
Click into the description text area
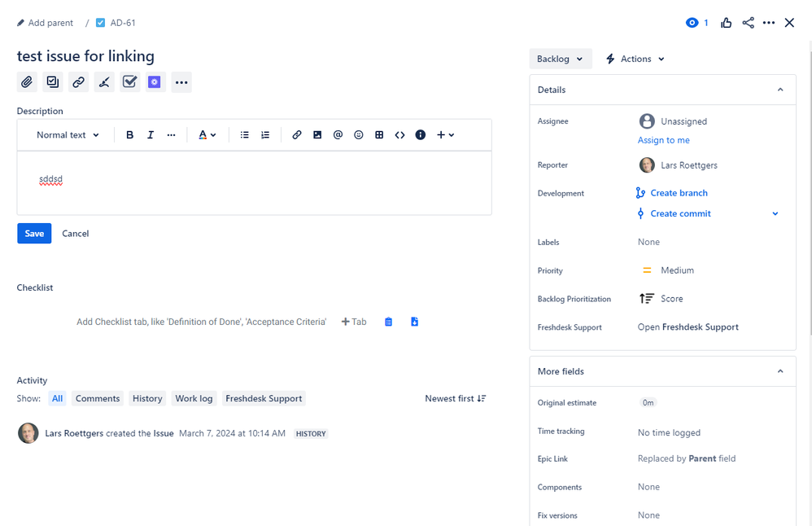pyautogui.click(x=255, y=183)
